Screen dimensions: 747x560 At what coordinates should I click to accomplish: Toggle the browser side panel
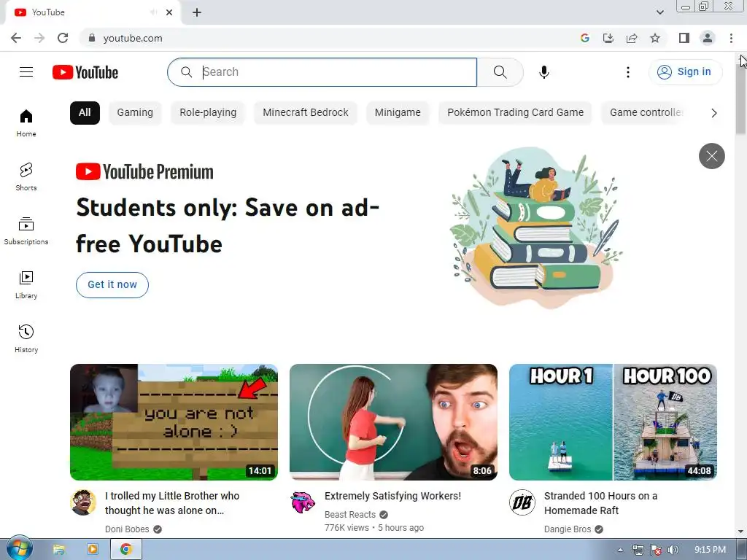point(684,38)
